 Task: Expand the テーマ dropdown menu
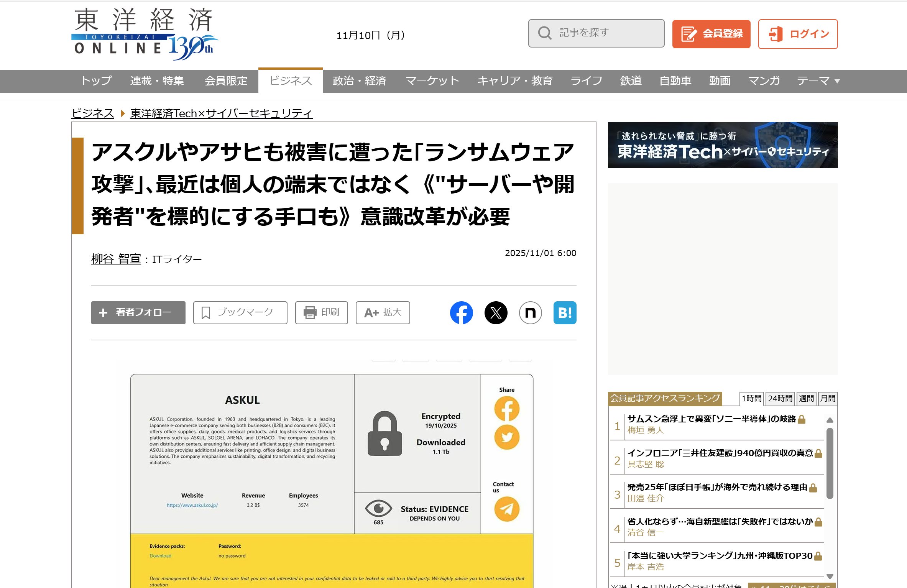click(x=818, y=81)
